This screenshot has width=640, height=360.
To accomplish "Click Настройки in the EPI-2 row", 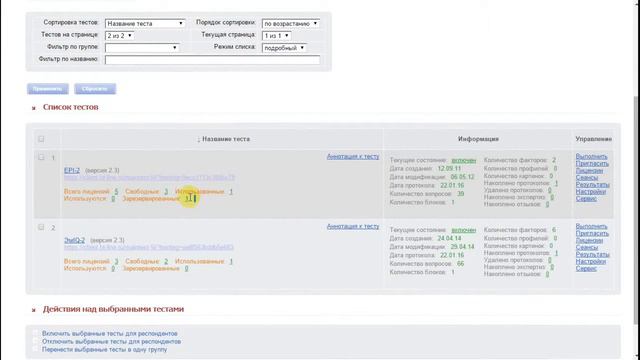I will [591, 191].
